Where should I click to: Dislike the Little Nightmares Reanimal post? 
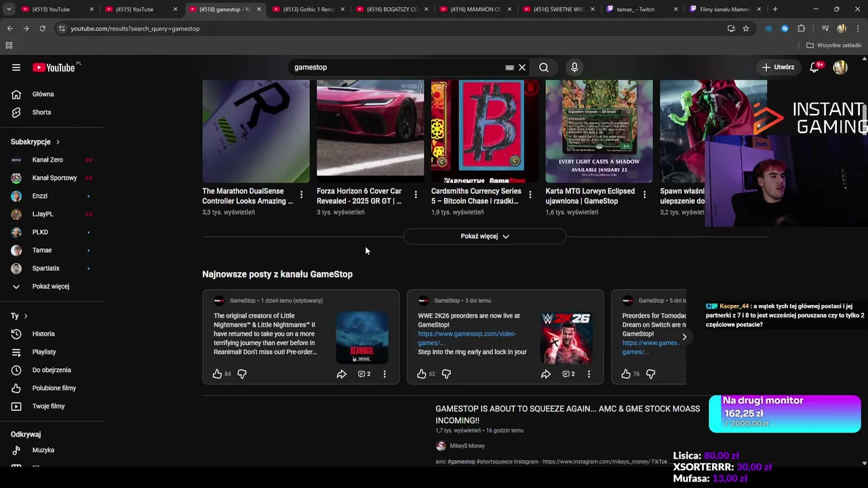pyautogui.click(x=242, y=374)
